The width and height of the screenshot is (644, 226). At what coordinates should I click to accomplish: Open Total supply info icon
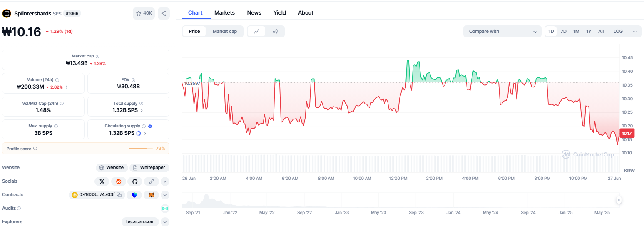pos(142,103)
